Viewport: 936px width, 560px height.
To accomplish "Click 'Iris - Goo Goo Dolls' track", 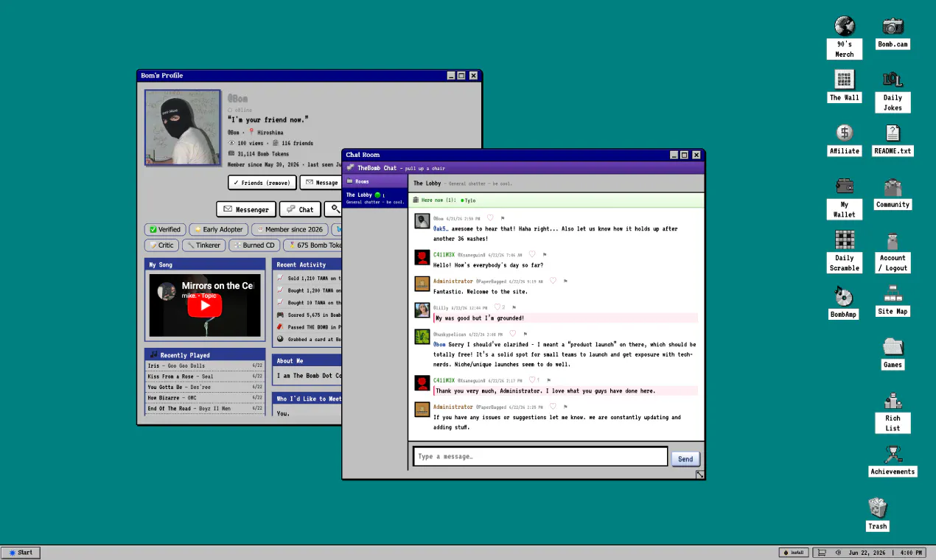I will 205,365.
